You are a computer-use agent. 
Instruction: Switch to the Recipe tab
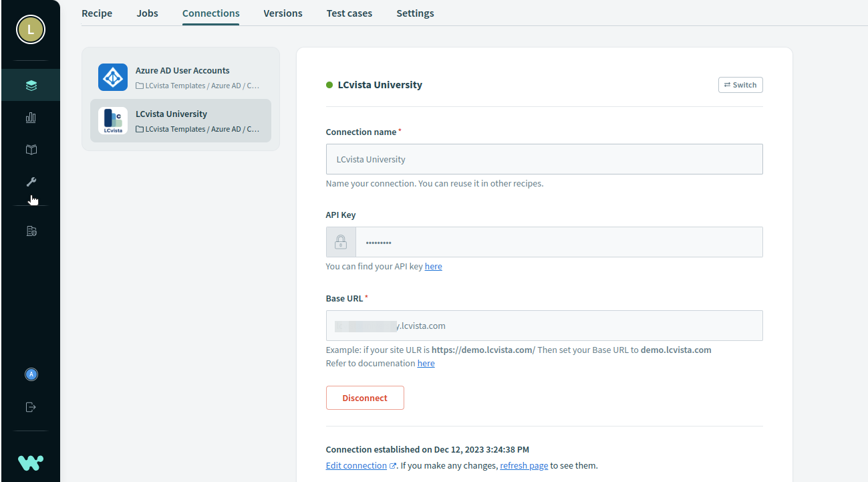tap(97, 13)
